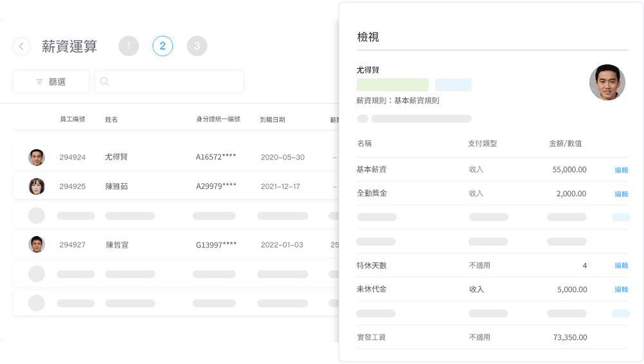644x364 pixels.
Task: Click onboard date 2021-12-17
Action: click(x=280, y=187)
